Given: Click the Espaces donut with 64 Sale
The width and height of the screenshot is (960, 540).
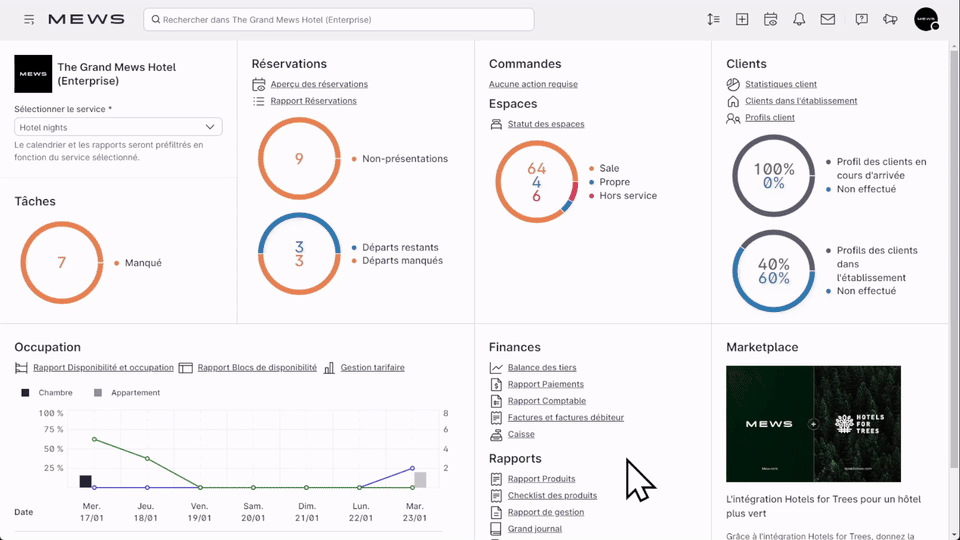Looking at the screenshot, I should (x=536, y=182).
